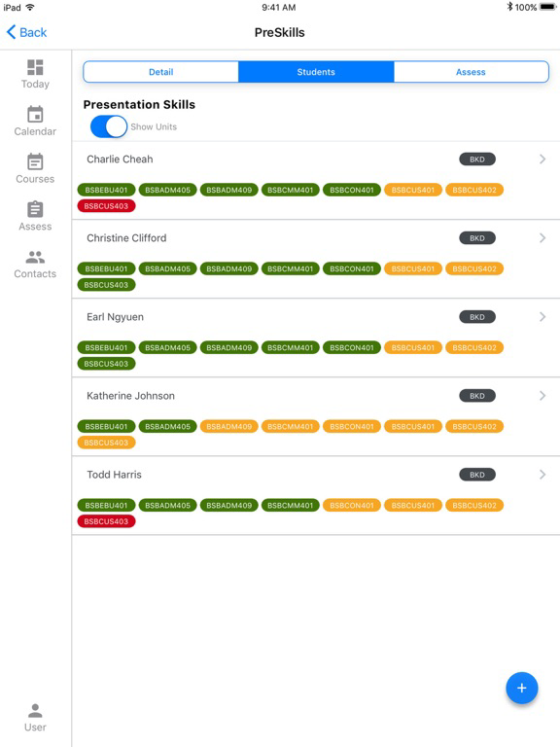The height and width of the screenshot is (747, 560).
Task: Go Back using the navigation arrow
Action: pos(26,32)
